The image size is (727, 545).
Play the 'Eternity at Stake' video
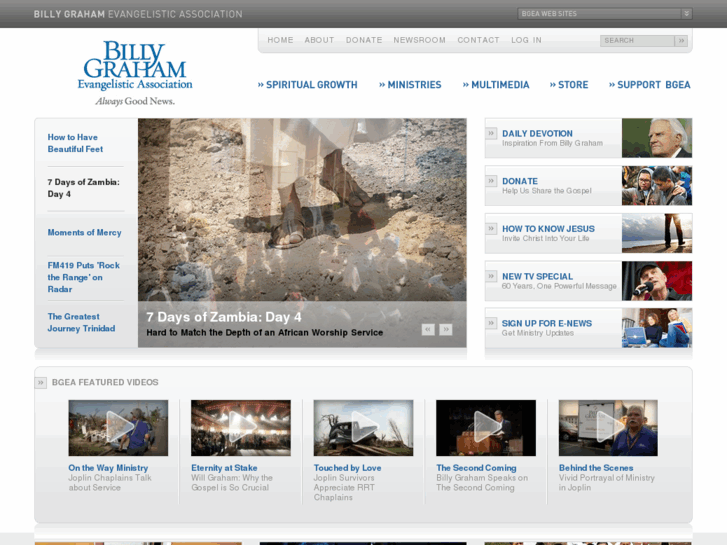241,428
